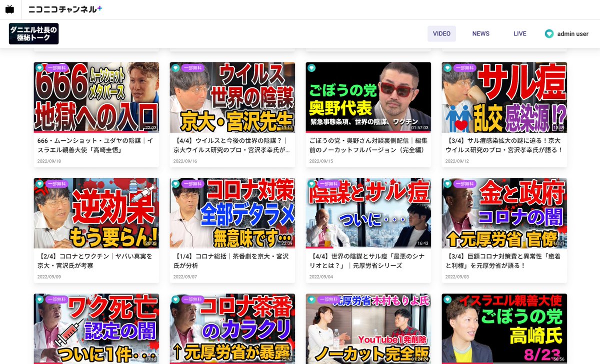This screenshot has width=600, height=364.
Task: Click the 一部無料 badge on 金と政府 thumbnail
Action: click(464, 184)
